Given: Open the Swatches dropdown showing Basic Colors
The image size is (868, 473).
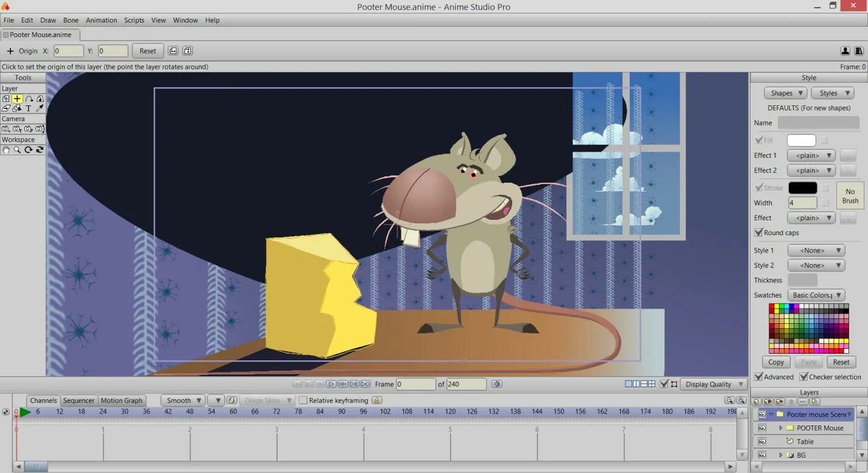Looking at the screenshot, I should 816,295.
